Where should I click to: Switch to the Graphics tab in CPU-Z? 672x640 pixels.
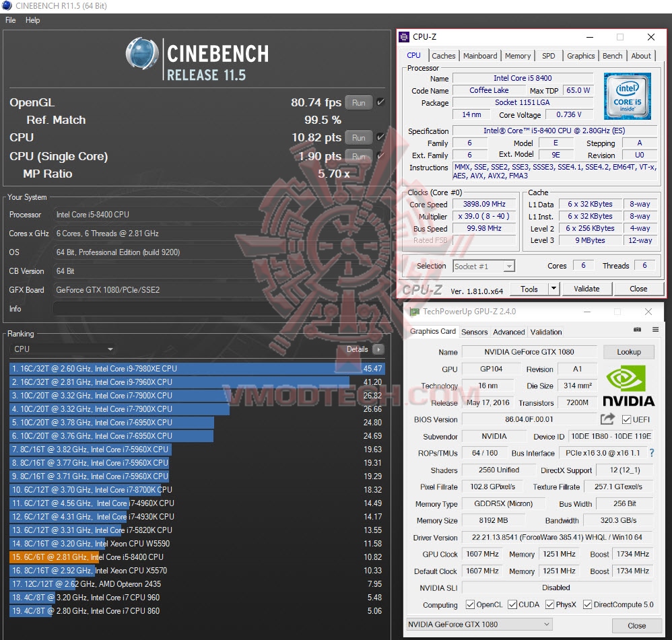click(580, 56)
